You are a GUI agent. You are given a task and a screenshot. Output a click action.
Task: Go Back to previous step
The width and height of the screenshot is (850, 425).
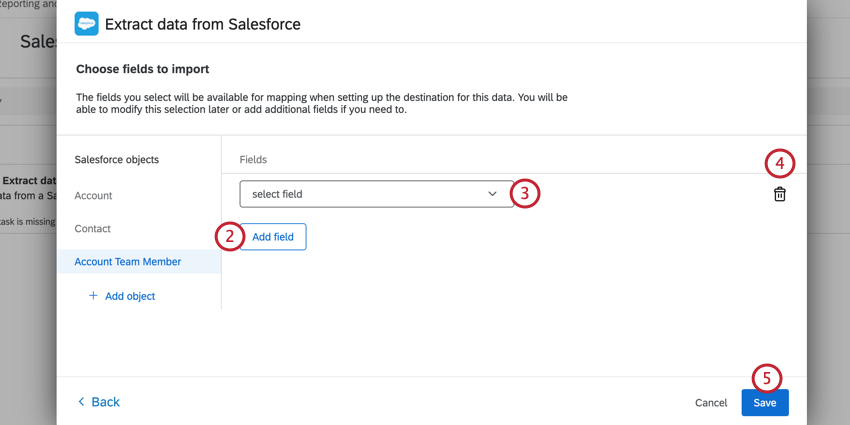pos(99,402)
